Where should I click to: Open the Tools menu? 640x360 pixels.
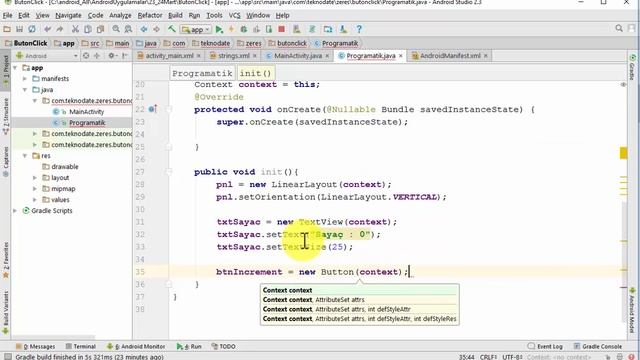214,16
